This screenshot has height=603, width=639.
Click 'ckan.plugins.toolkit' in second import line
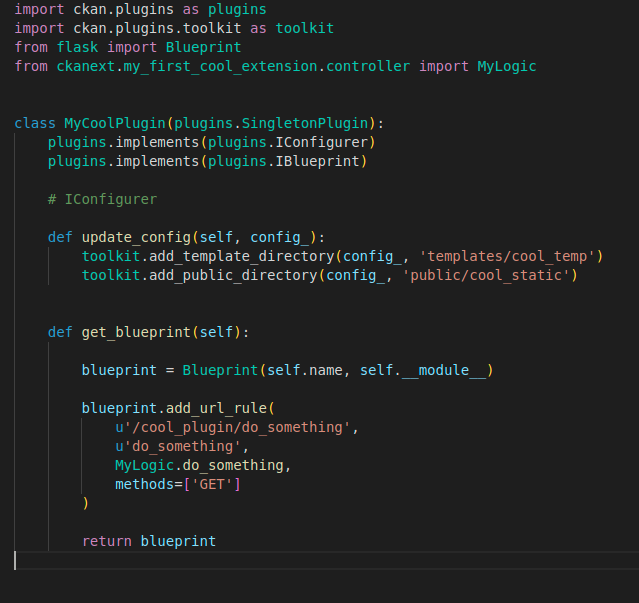tap(157, 29)
